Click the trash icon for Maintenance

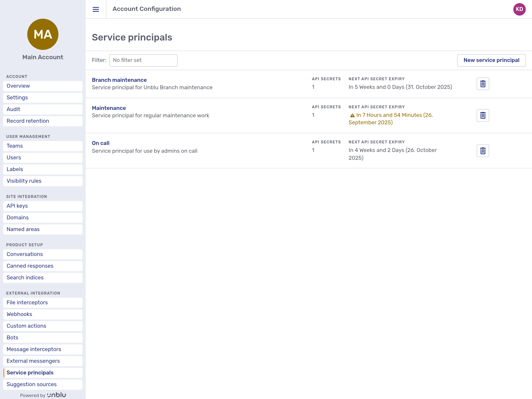point(483,115)
